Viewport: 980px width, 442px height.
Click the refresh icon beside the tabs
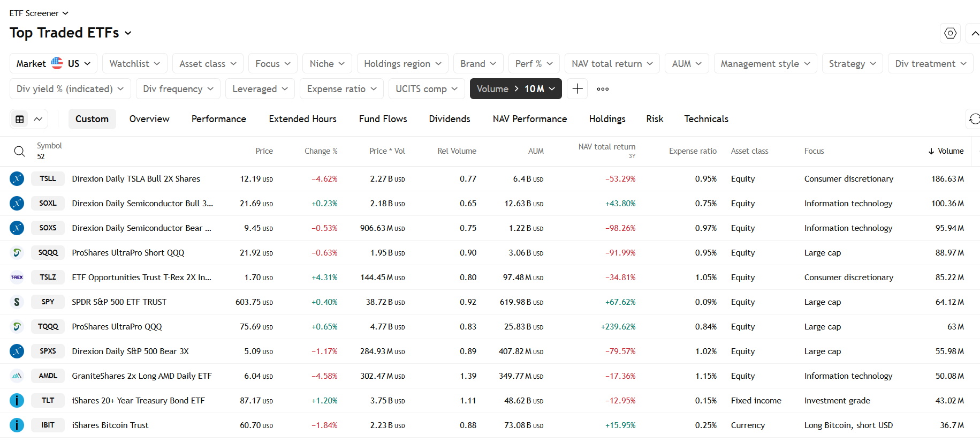click(x=974, y=119)
